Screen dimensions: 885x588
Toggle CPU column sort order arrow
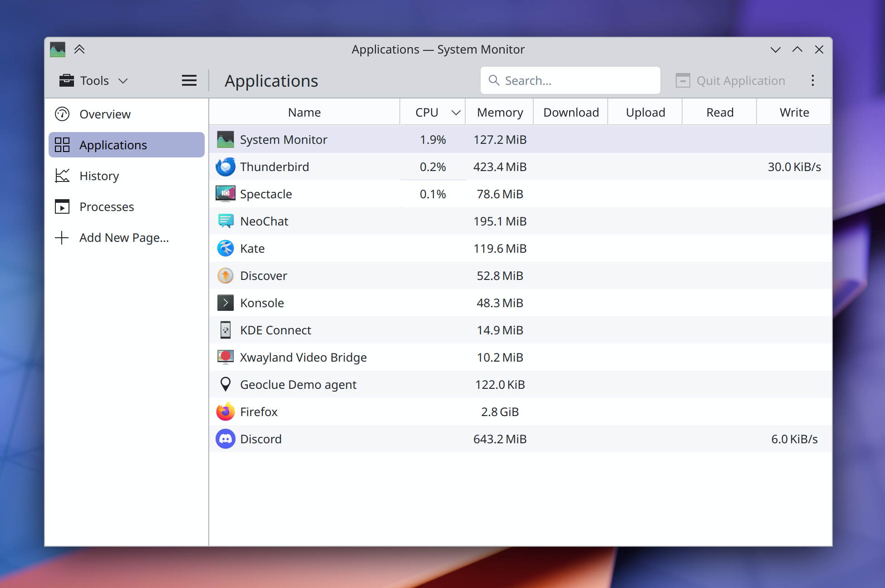[x=456, y=113]
